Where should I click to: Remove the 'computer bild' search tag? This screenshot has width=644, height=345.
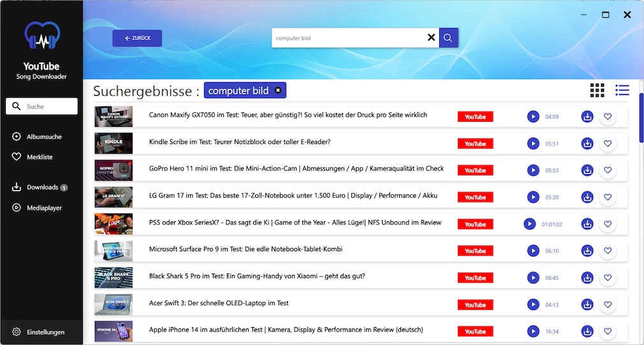(x=278, y=91)
